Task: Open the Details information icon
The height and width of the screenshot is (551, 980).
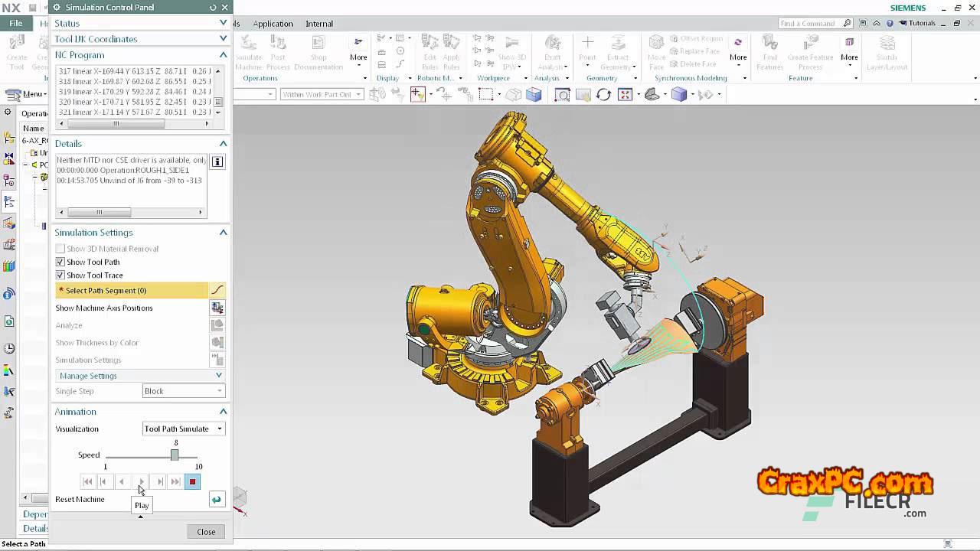Action: 217,161
